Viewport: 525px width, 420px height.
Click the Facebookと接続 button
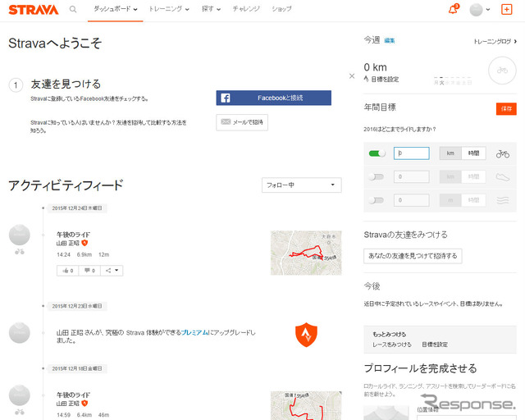[x=273, y=98]
